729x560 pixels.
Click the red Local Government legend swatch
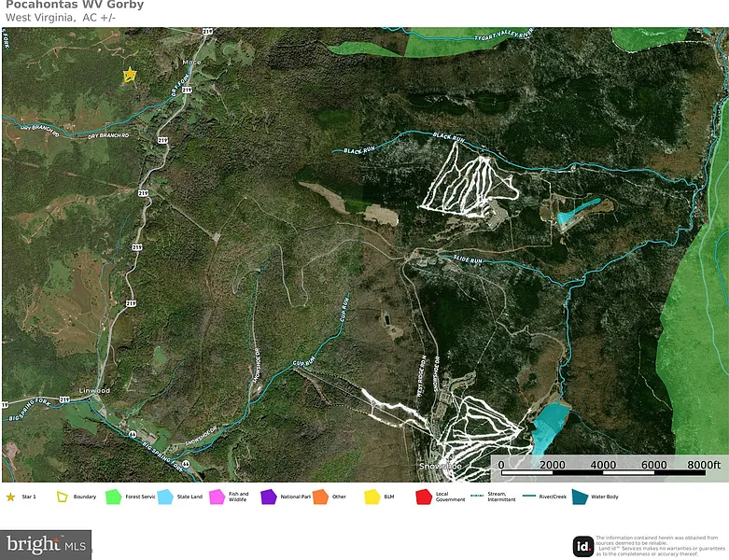coord(424,497)
